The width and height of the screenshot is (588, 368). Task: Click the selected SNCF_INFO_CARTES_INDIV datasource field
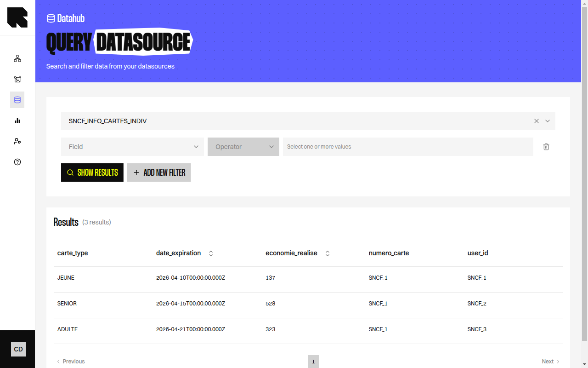308,121
